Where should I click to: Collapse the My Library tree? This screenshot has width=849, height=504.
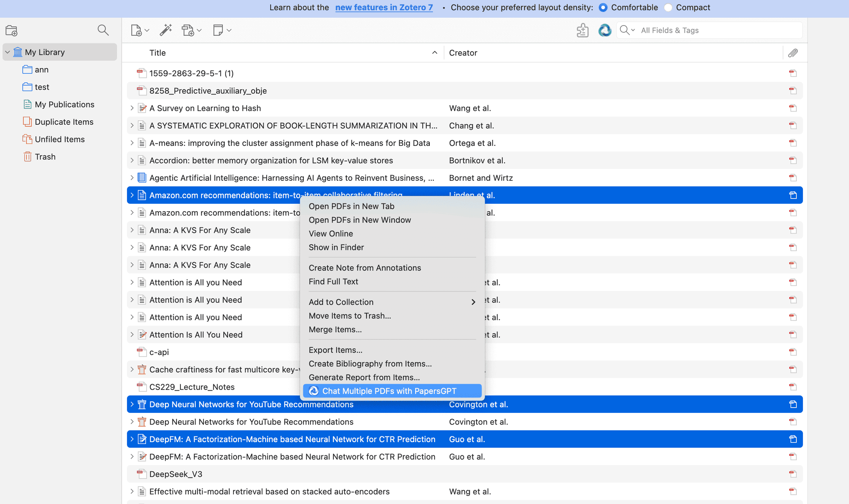(7, 52)
